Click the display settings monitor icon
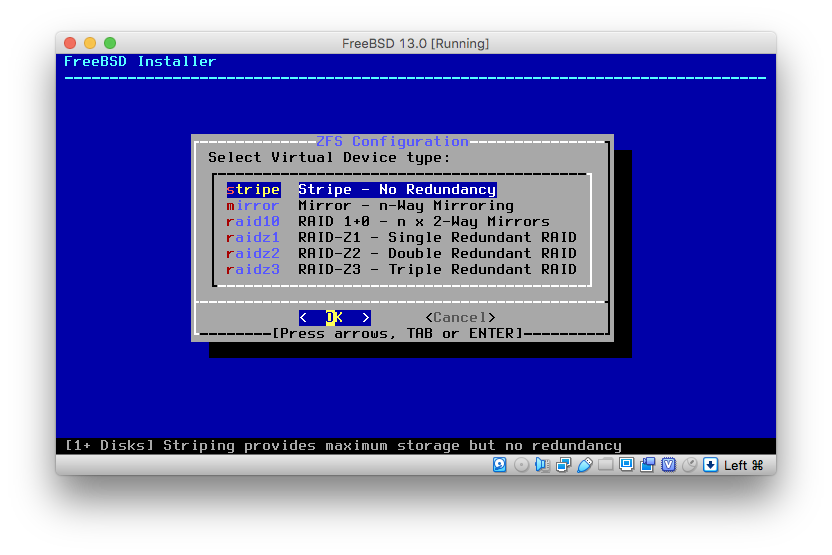This screenshot has height=555, width=832. pos(626,465)
